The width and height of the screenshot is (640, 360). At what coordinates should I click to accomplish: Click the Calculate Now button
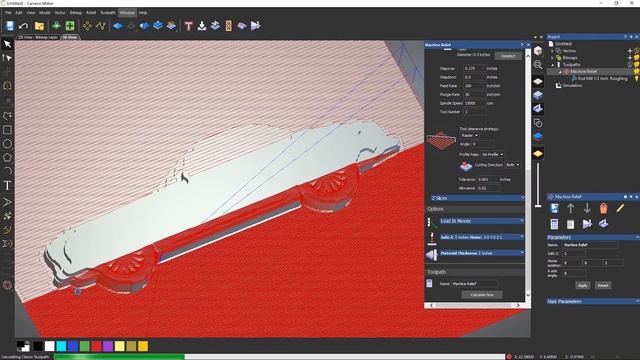point(482,295)
